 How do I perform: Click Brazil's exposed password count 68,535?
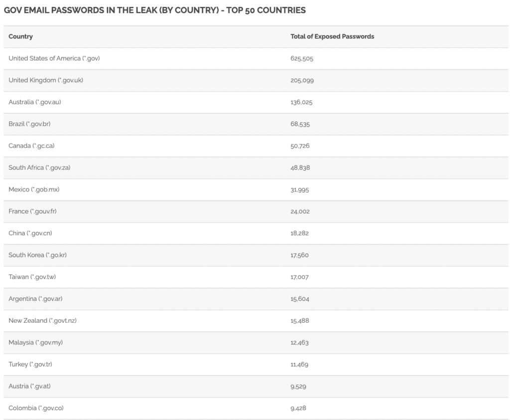300,124
